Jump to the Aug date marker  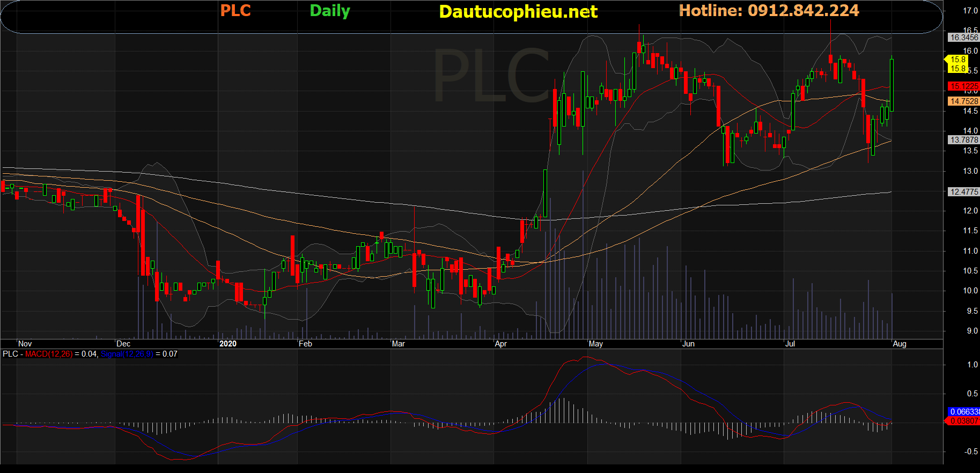(x=900, y=344)
